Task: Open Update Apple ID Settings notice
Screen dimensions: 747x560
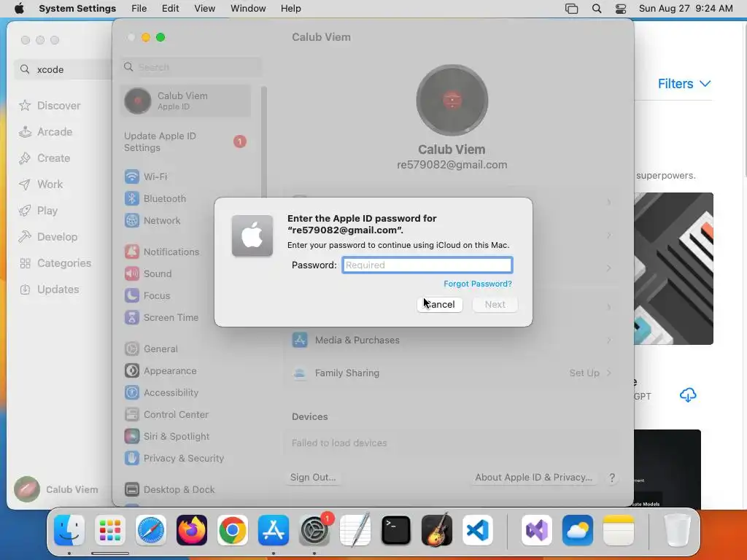Action: [185, 142]
